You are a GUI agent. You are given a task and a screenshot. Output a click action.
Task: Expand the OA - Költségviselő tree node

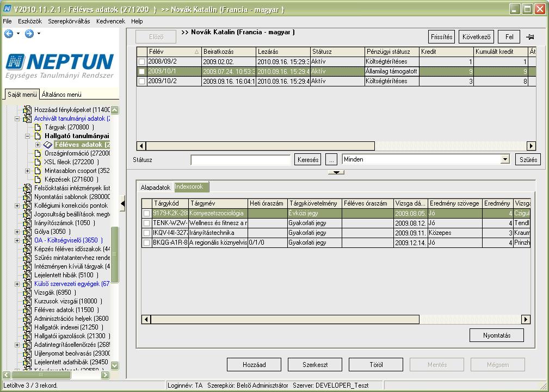[x=17, y=240]
